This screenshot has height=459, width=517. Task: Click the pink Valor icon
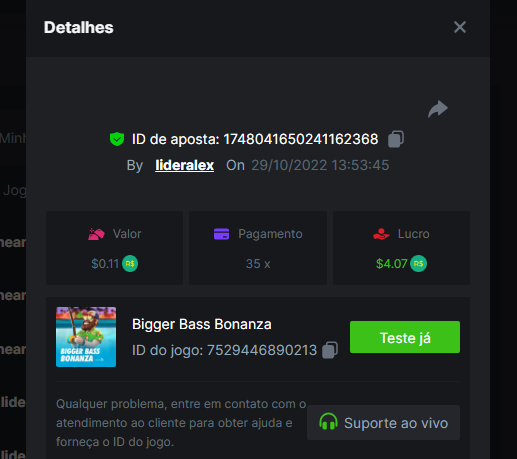[96, 234]
